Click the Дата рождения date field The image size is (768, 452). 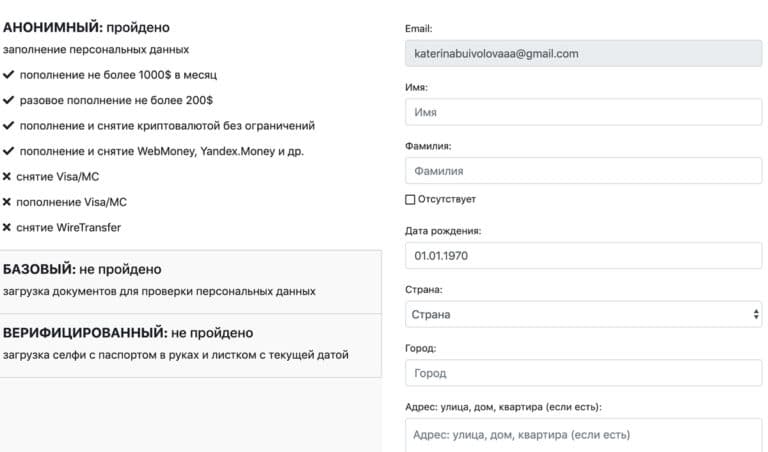[583, 256]
